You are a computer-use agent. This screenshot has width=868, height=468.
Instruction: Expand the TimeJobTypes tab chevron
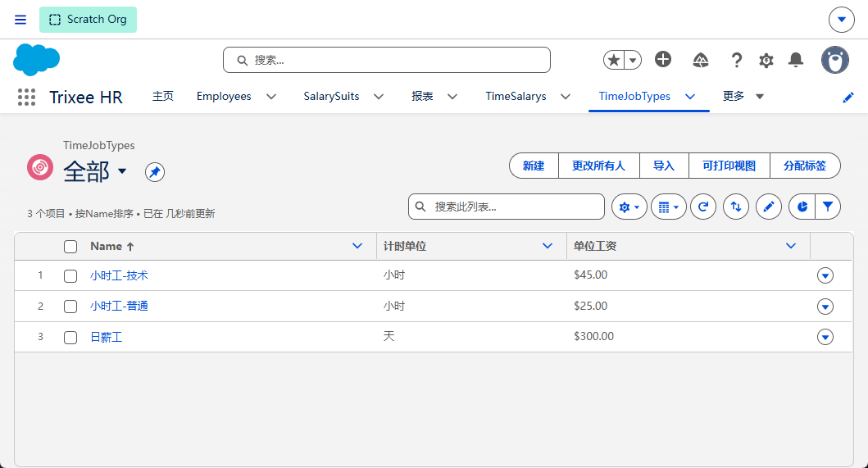pos(690,97)
